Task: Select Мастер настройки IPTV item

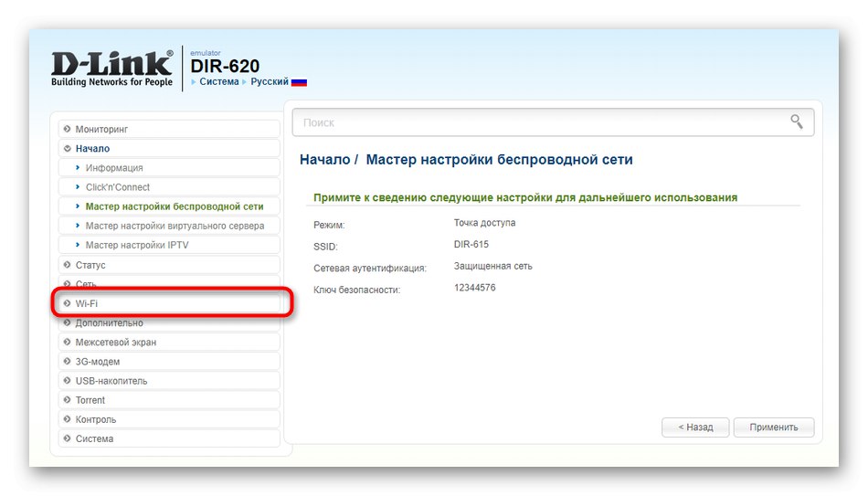Action: (x=169, y=245)
